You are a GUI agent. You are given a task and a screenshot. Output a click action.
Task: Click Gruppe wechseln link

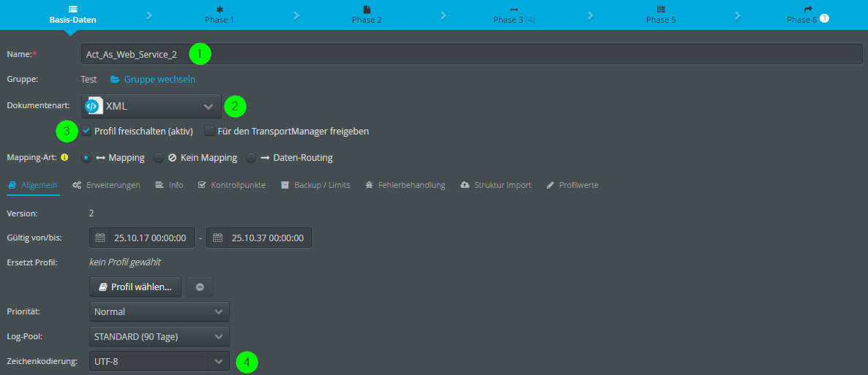tap(160, 79)
